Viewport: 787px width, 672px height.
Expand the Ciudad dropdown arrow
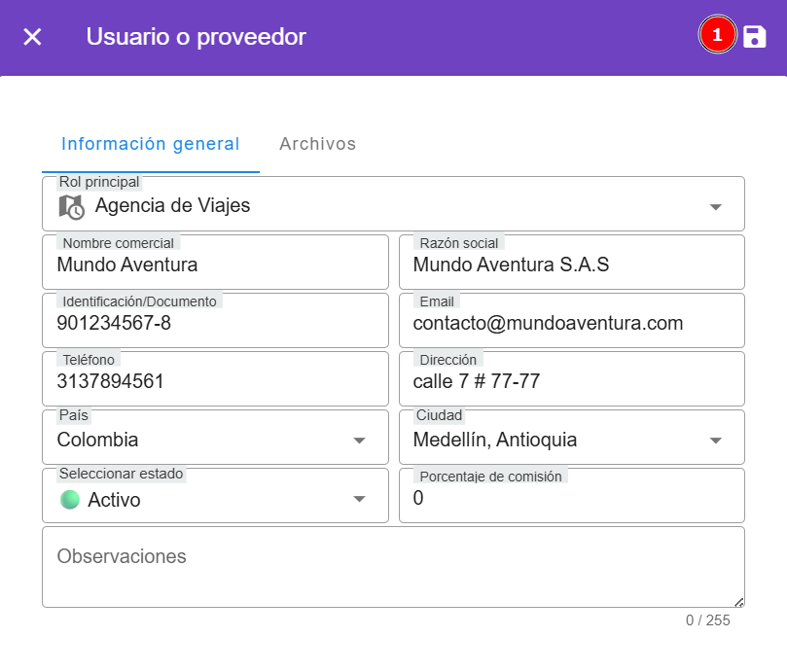point(716,441)
